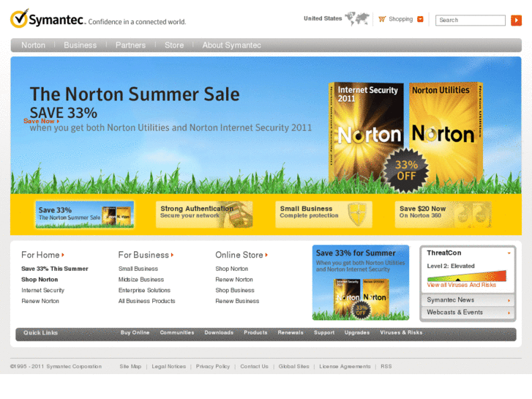Open the Online Store heading link
Viewport: 532px width, 399px height.
(239, 255)
